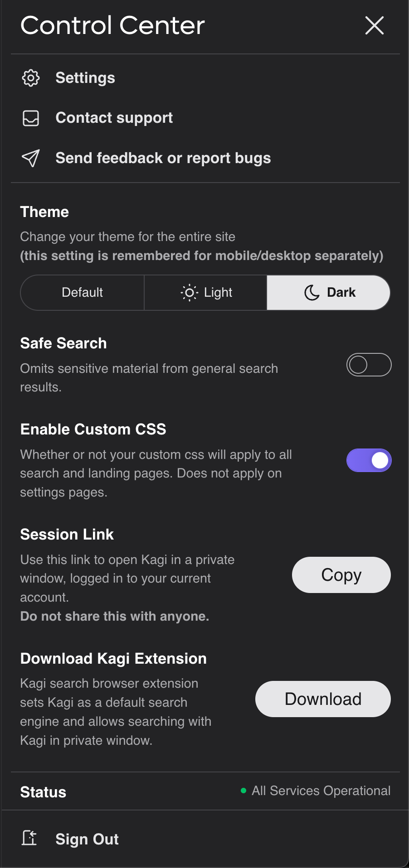Open the Settings menu item
The image size is (409, 868).
pos(85,78)
